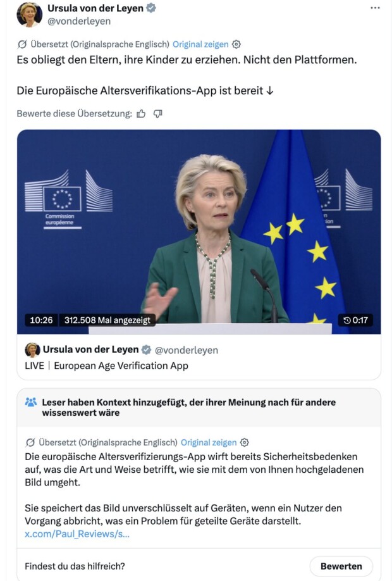Open the three-dot more options menu
This screenshot has width=392, height=581.
(x=375, y=8)
